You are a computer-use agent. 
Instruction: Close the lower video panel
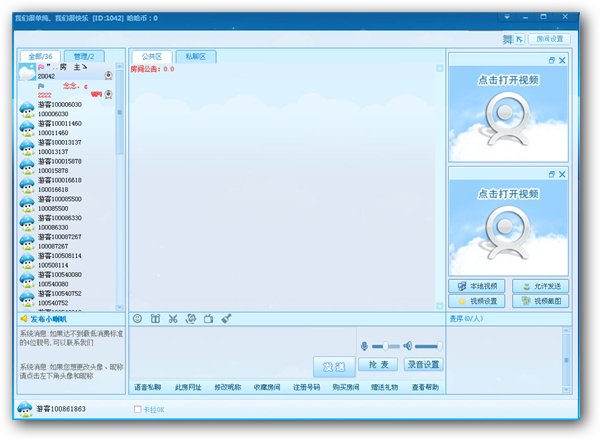(562, 174)
